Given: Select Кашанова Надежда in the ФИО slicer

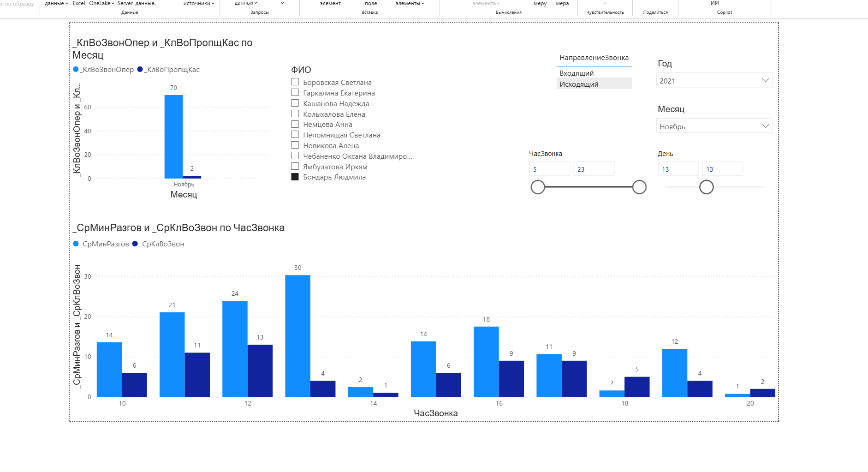Looking at the screenshot, I should [295, 103].
